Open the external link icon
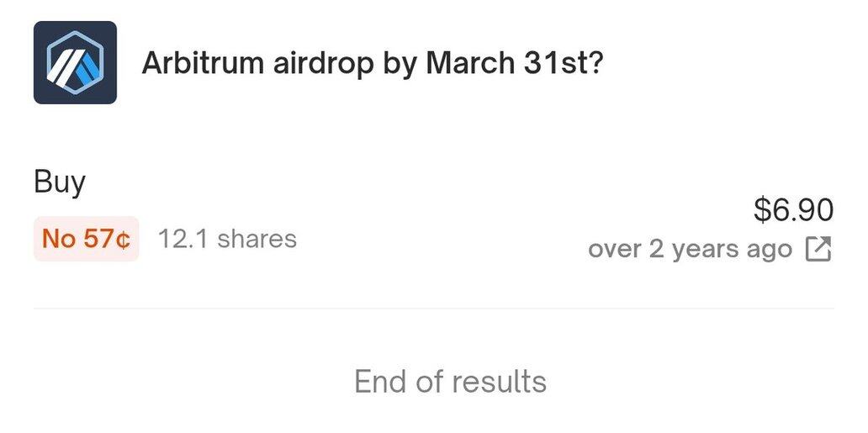Viewport: 868px width, 433px height. click(818, 250)
